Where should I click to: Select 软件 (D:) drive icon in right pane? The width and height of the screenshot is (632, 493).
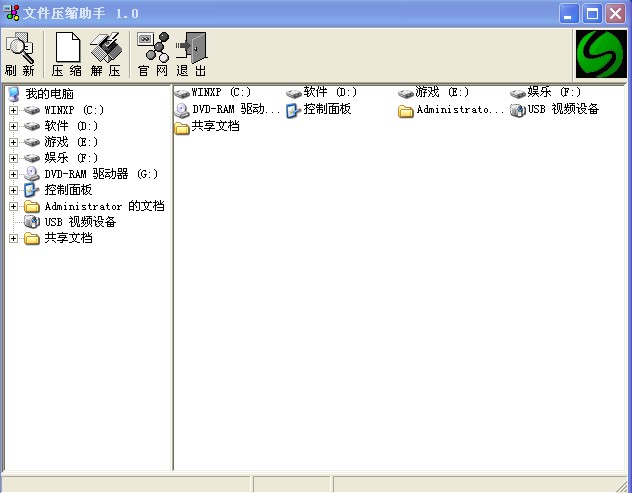click(x=294, y=94)
